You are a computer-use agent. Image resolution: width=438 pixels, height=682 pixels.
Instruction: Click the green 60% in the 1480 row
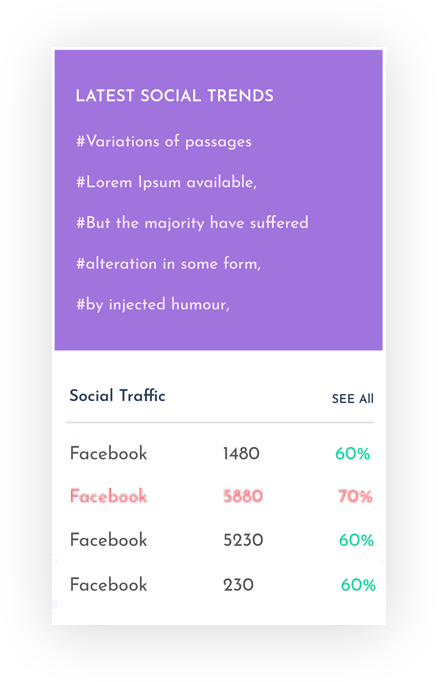tap(352, 454)
